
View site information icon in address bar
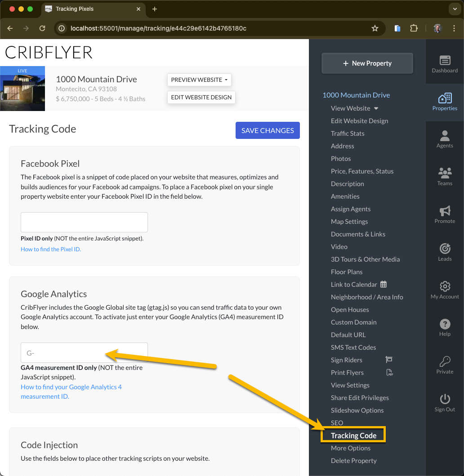[62, 28]
